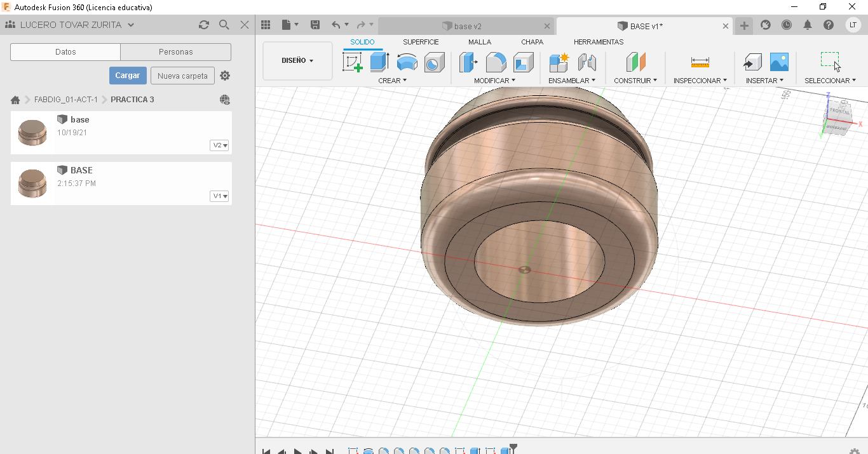Select the New Component tool
The width and height of the screenshot is (868, 454).
(559, 62)
